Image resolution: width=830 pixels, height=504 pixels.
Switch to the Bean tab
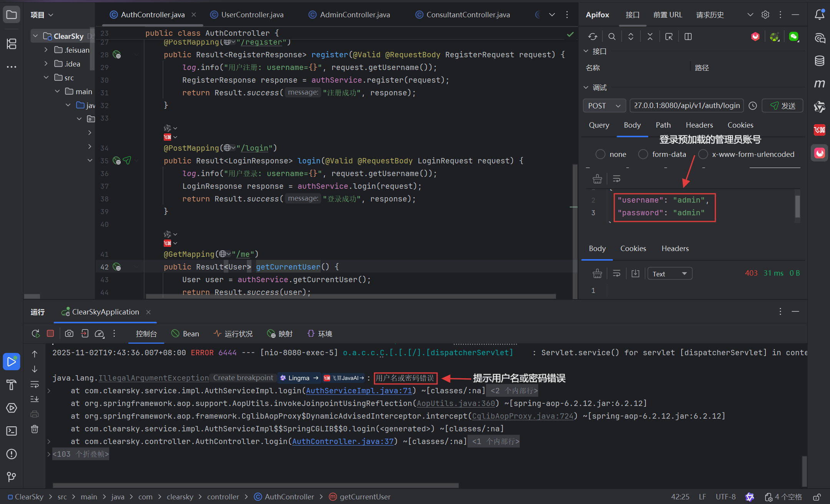[185, 334]
